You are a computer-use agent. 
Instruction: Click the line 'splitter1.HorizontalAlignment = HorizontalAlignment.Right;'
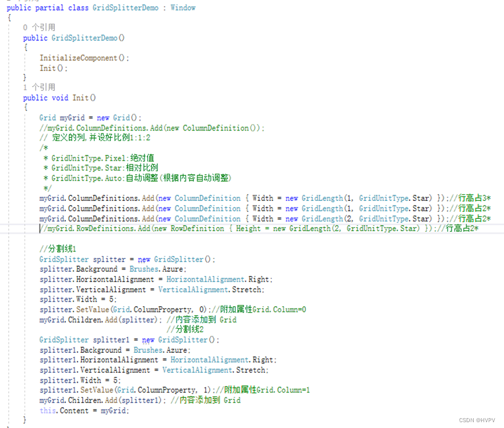point(158,360)
